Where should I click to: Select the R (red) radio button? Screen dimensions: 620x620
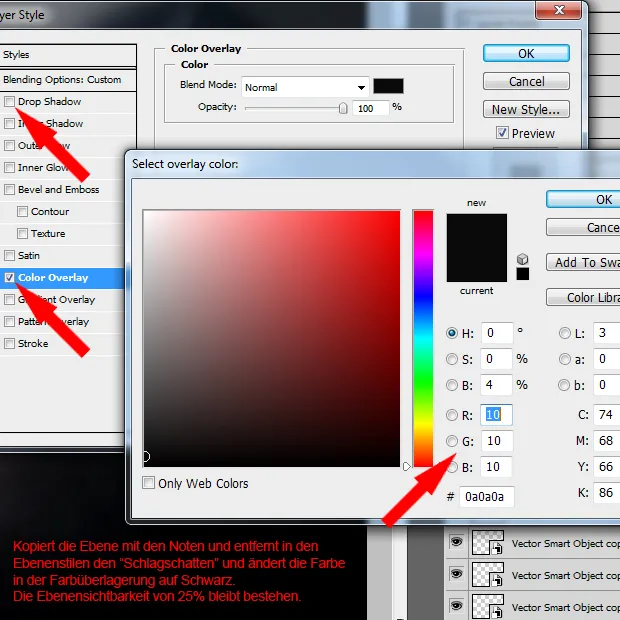452,415
